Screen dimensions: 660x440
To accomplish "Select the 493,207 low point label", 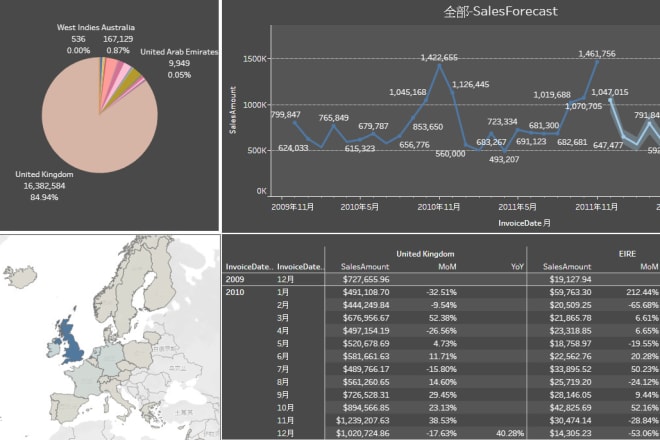I will 504,160.
